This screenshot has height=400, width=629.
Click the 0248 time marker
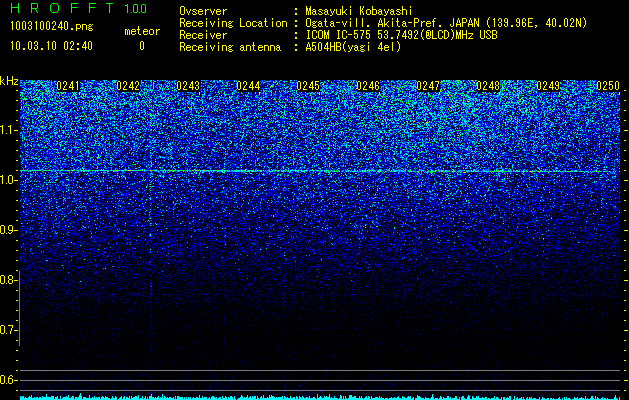click(x=488, y=86)
